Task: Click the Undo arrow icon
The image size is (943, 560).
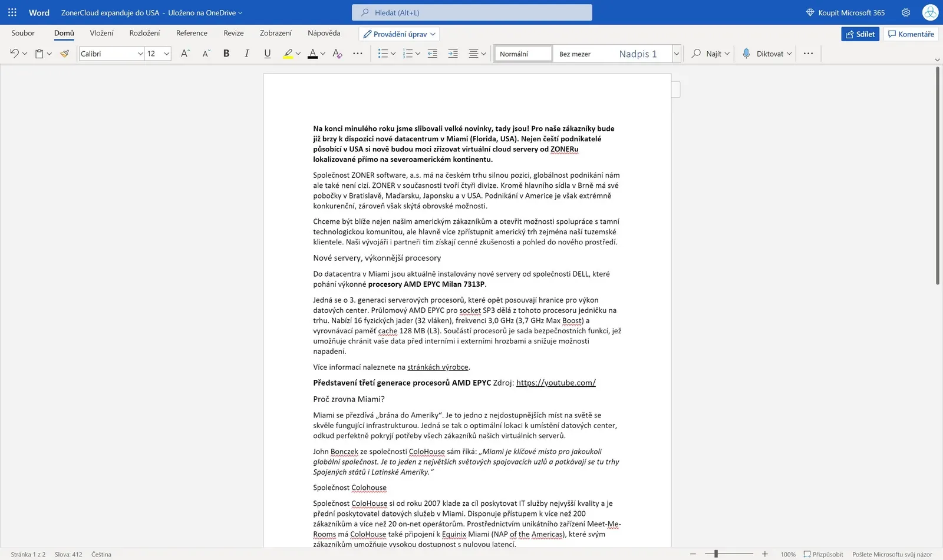Action: tap(14, 54)
